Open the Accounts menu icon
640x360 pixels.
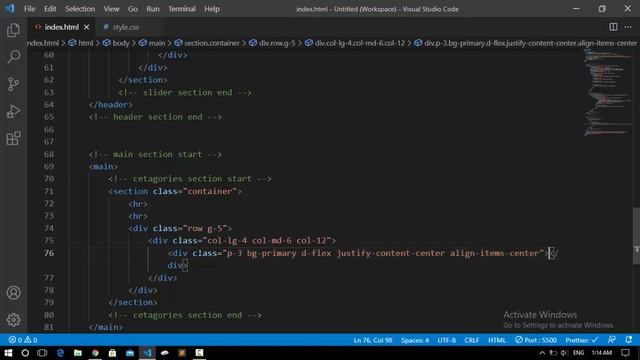pos(13,293)
